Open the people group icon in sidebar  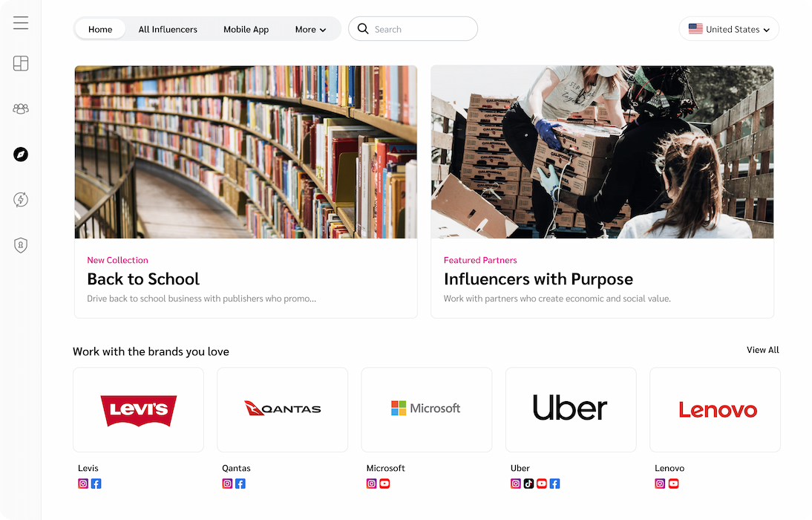point(21,109)
